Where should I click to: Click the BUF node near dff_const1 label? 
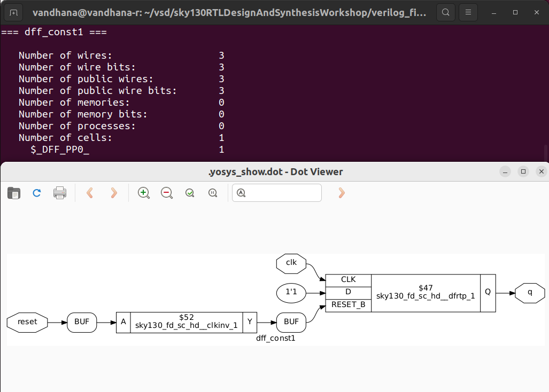290,322
